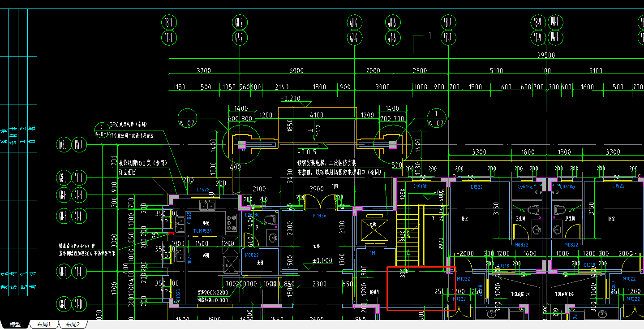Screen dimensions: 644x329
Task: Select the 洞底标高±0.000 note
Action: tap(213, 300)
